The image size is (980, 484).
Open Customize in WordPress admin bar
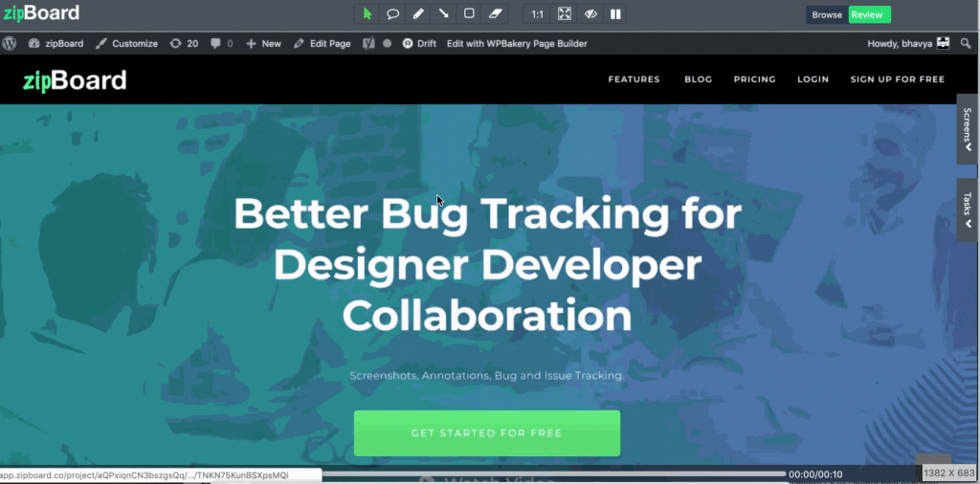(x=127, y=44)
